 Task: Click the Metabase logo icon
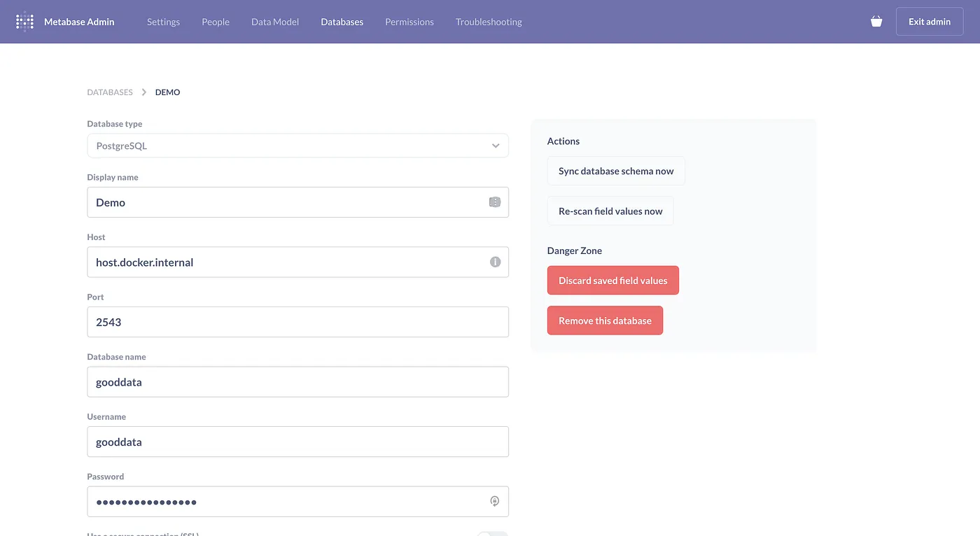click(x=24, y=21)
